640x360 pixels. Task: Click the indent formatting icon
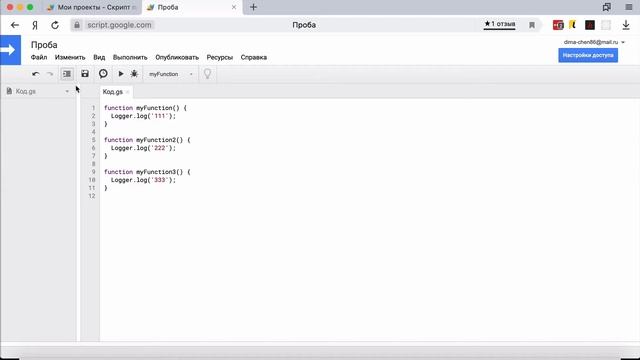tap(67, 74)
